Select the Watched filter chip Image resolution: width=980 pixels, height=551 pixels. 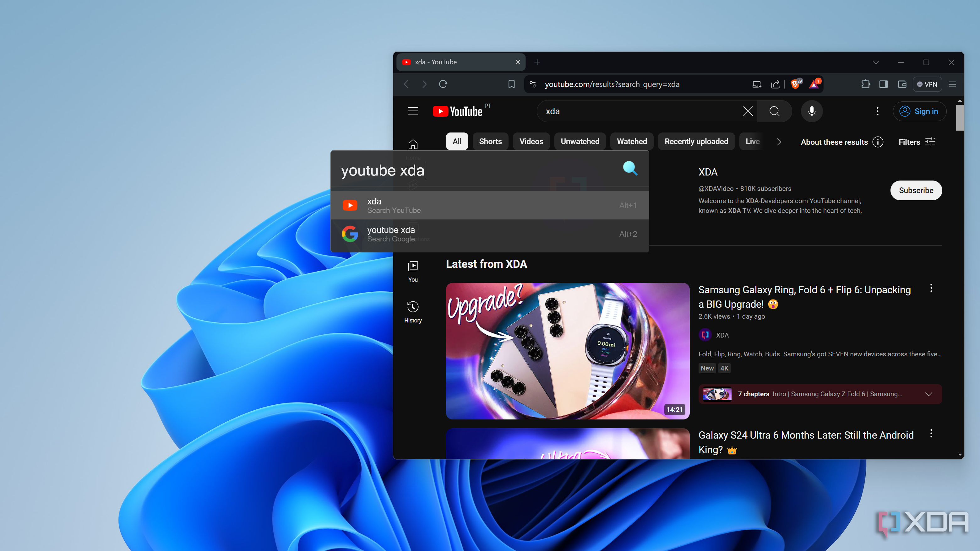click(x=632, y=142)
